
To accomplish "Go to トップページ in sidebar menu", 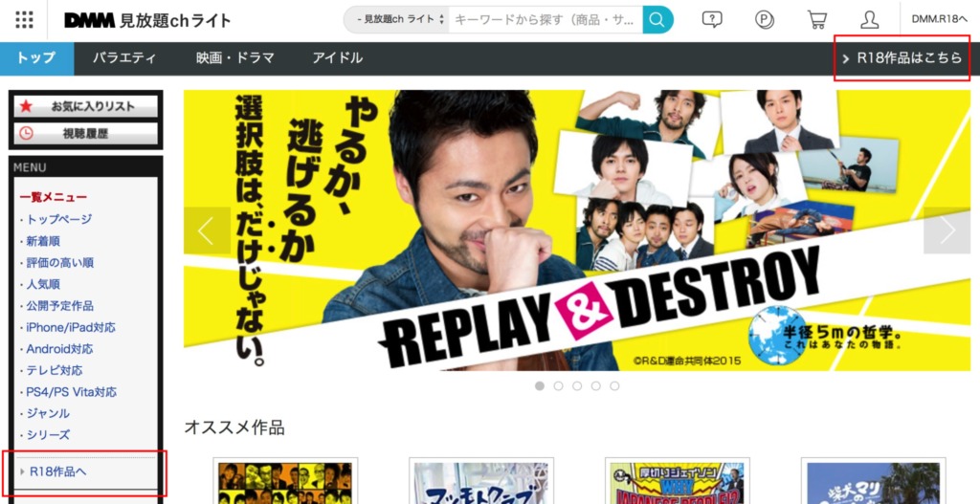I will click(58, 219).
